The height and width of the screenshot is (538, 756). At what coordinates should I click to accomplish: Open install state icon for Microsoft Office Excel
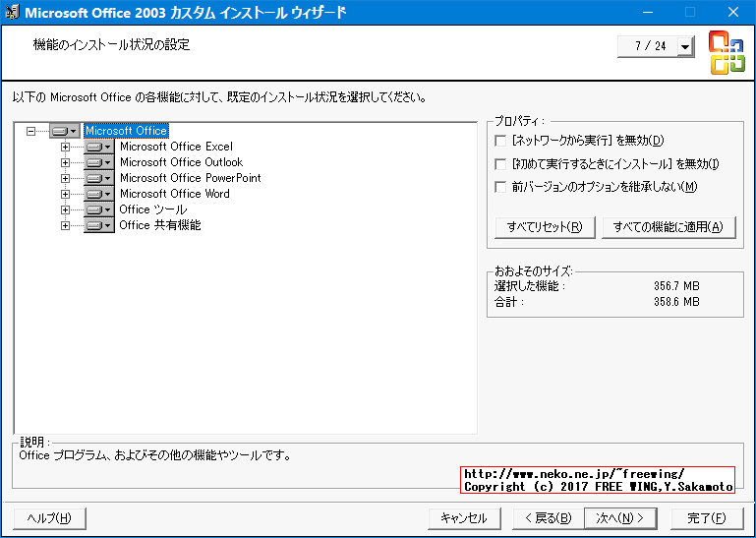coord(99,147)
